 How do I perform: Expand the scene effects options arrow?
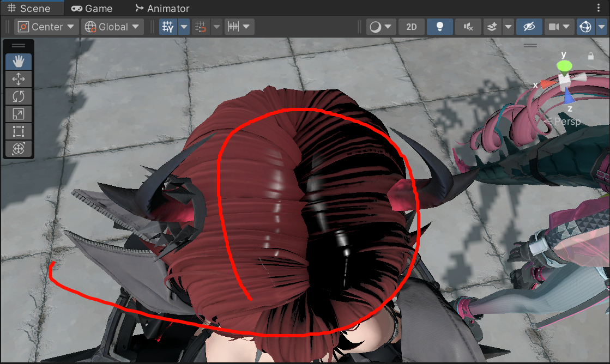click(508, 27)
